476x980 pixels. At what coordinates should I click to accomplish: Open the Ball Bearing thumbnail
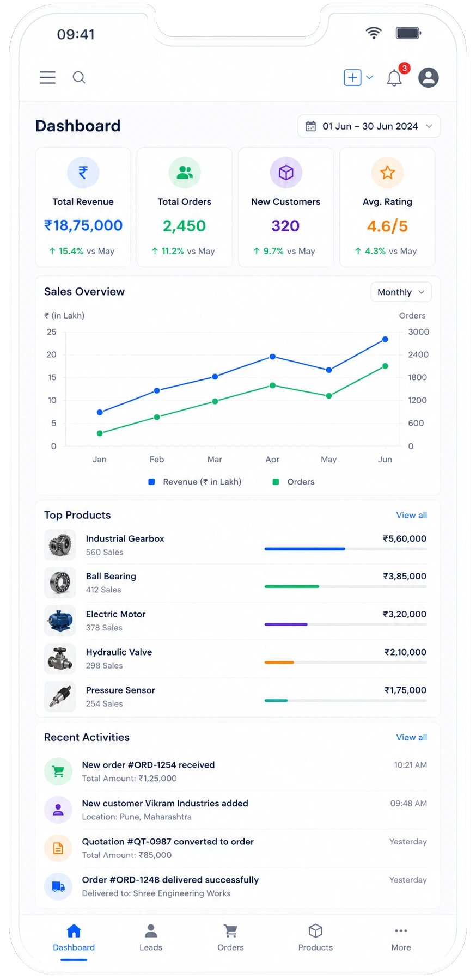click(60, 583)
